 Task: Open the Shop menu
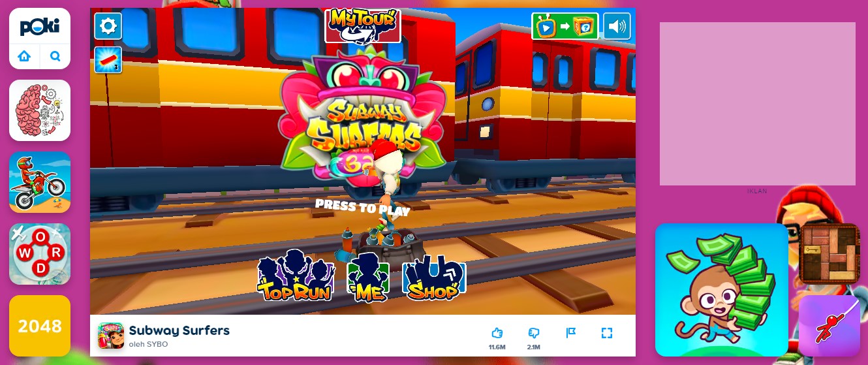[433, 278]
